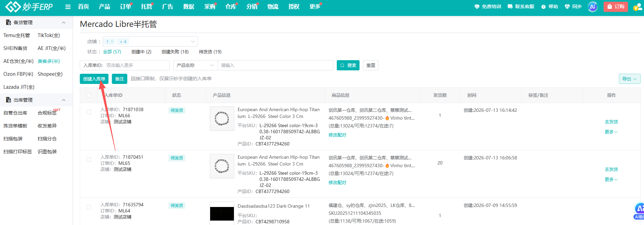This screenshot has width=644, height=225.
Task: Check the row checkbox for 入库单 71871038
Action: point(89,112)
